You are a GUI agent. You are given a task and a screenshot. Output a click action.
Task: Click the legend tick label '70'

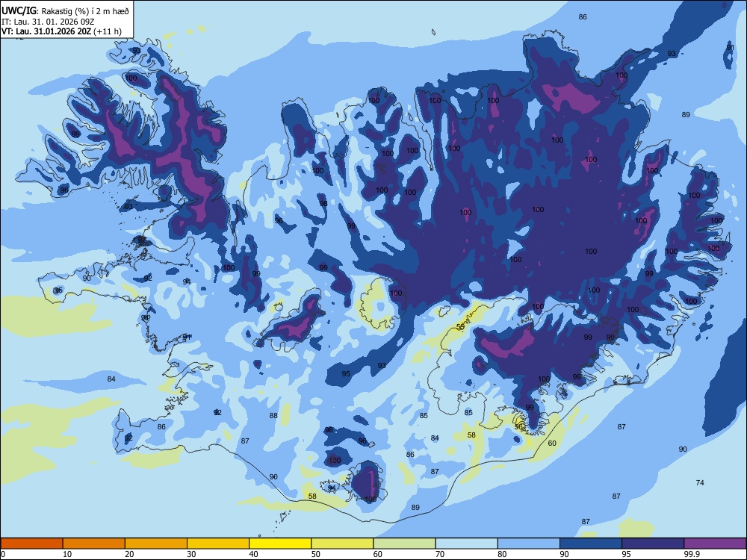[x=440, y=554]
